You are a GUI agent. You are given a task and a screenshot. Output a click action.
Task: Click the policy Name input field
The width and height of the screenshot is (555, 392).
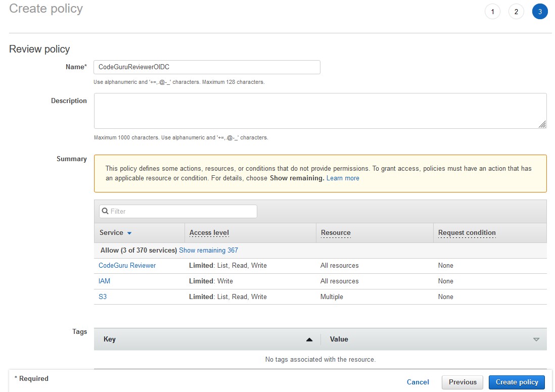tap(207, 67)
